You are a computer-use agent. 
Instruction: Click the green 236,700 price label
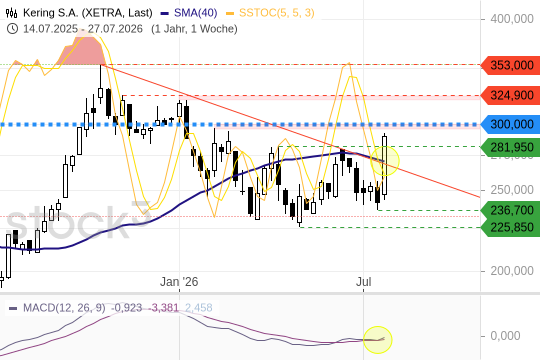coord(510,210)
